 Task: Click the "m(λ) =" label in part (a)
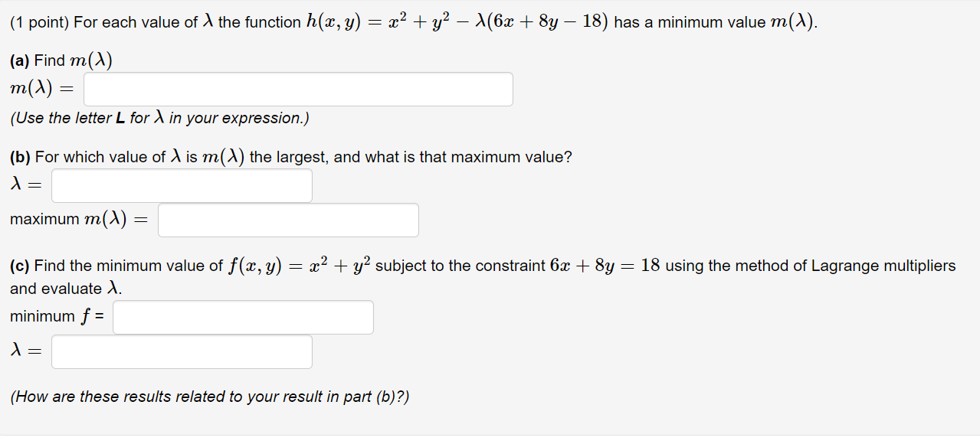(x=41, y=90)
